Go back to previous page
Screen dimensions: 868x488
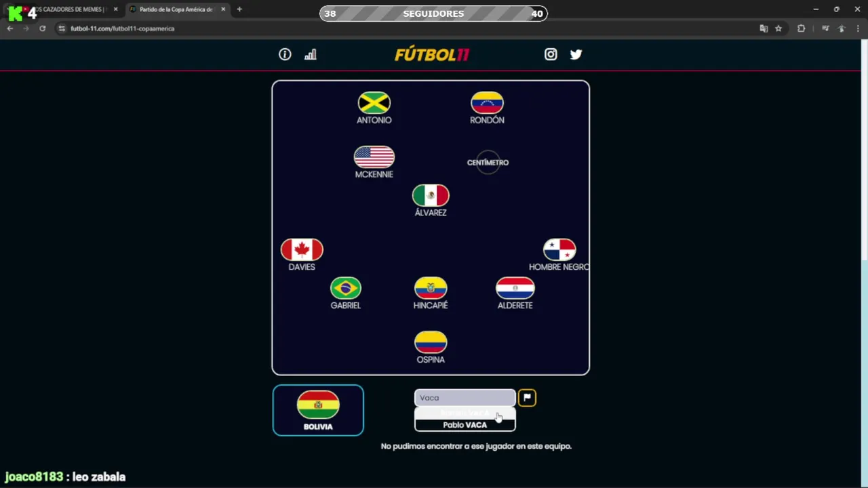click(x=10, y=28)
